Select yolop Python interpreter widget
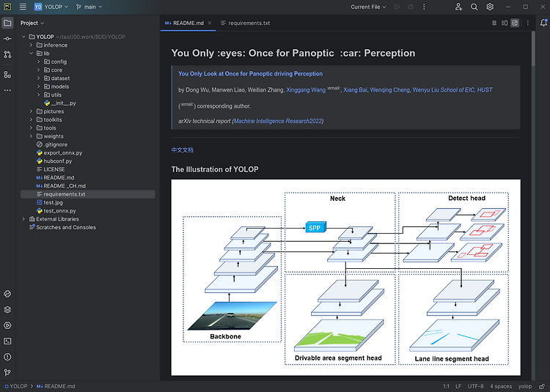The image size is (550, 392). pos(525,386)
